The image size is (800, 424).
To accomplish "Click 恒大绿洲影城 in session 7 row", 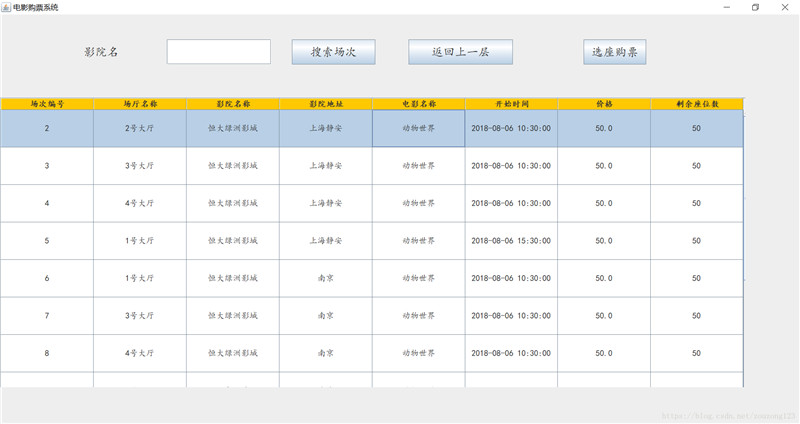I will 233,316.
